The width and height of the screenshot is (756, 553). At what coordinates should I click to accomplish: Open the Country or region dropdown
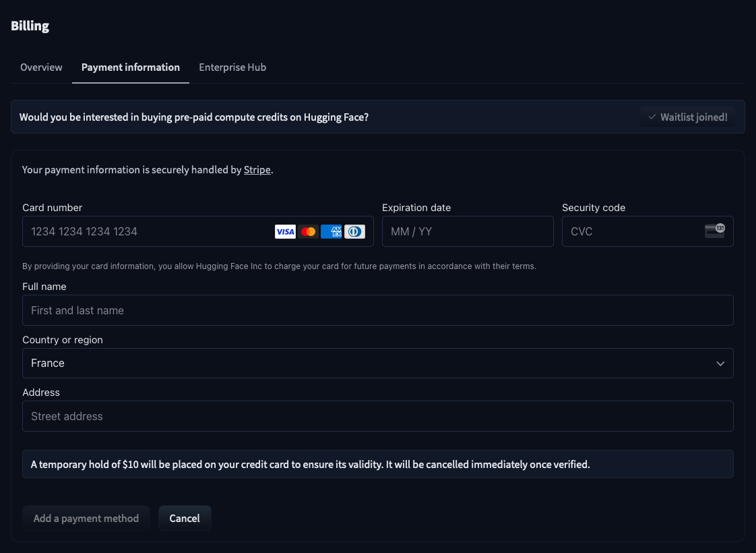tap(377, 363)
